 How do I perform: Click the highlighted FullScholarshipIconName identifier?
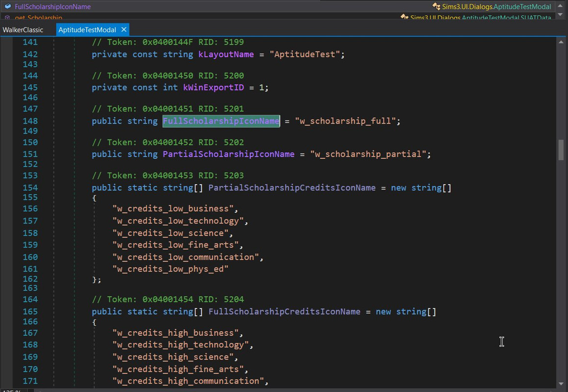coord(221,121)
